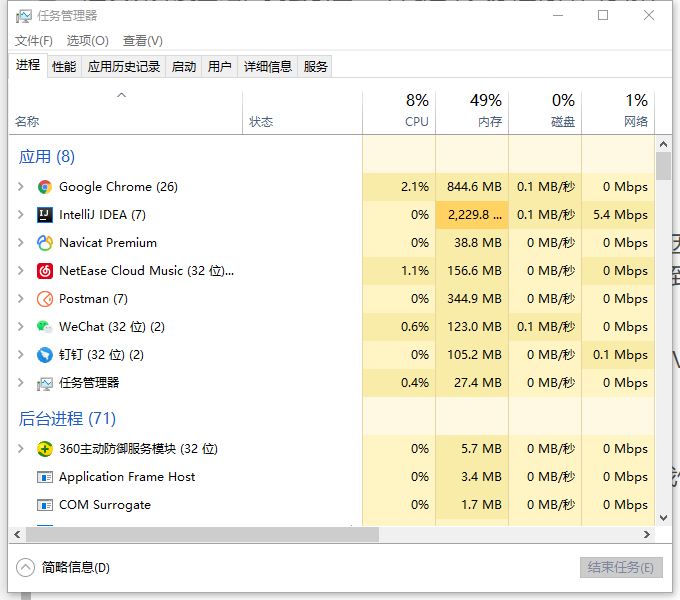Click the horizontal scrollbar right arrow
Viewport: 680px width, 600px height.
tap(647, 535)
